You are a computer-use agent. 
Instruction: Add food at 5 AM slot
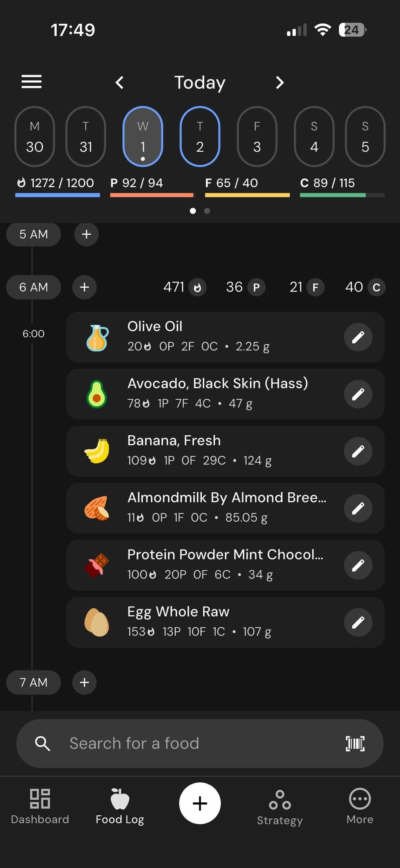tap(86, 234)
